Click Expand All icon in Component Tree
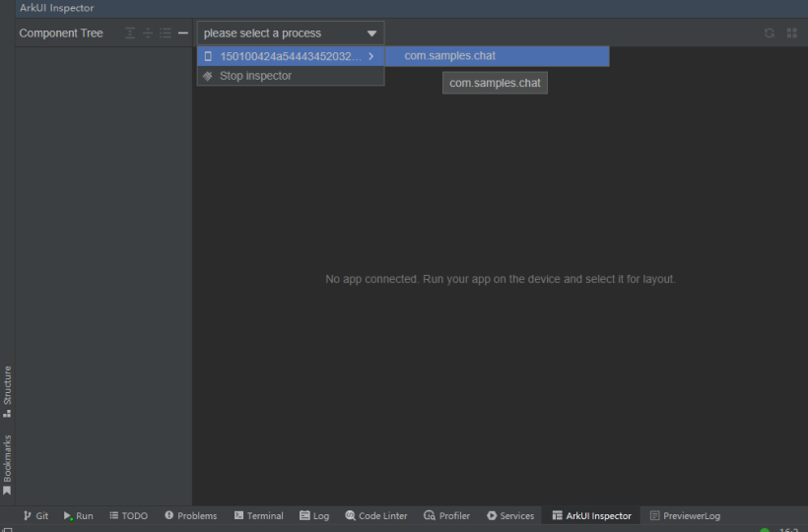808x532 pixels. click(x=130, y=33)
